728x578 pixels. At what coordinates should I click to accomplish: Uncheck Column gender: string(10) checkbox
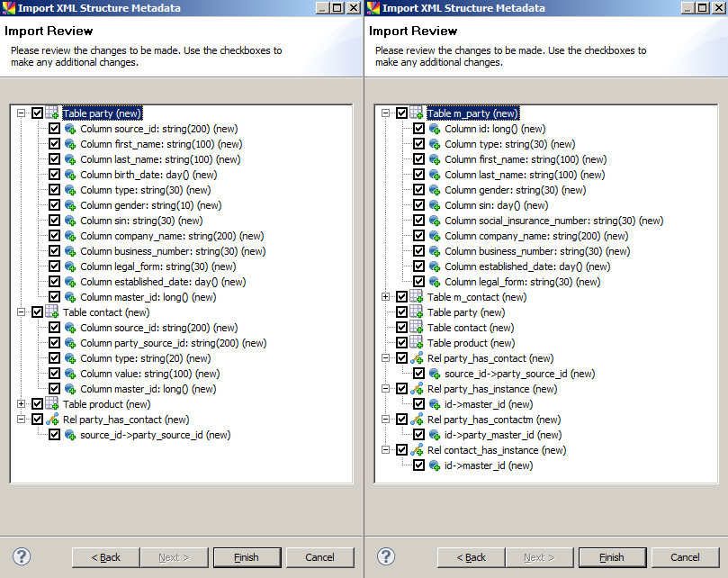click(x=56, y=205)
